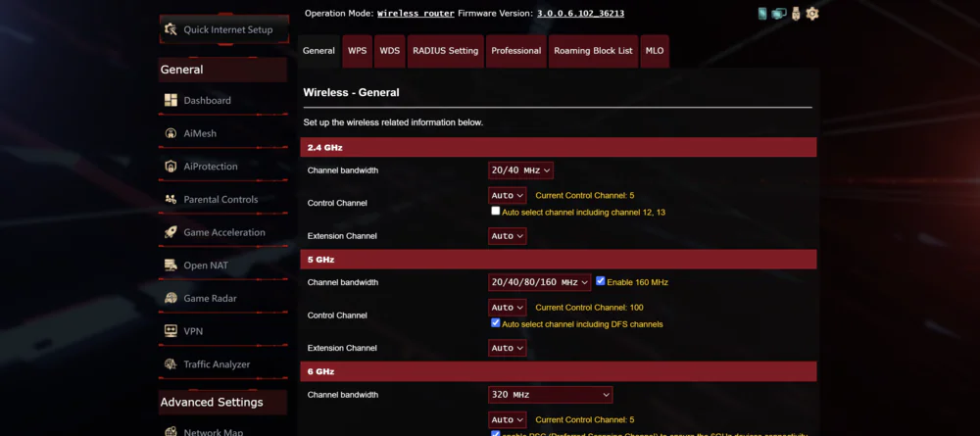980x436 pixels.
Task: Switch to the General tab
Action: (318, 51)
